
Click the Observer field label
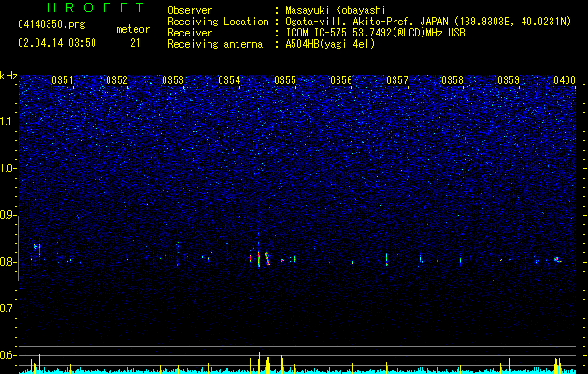click(190, 10)
